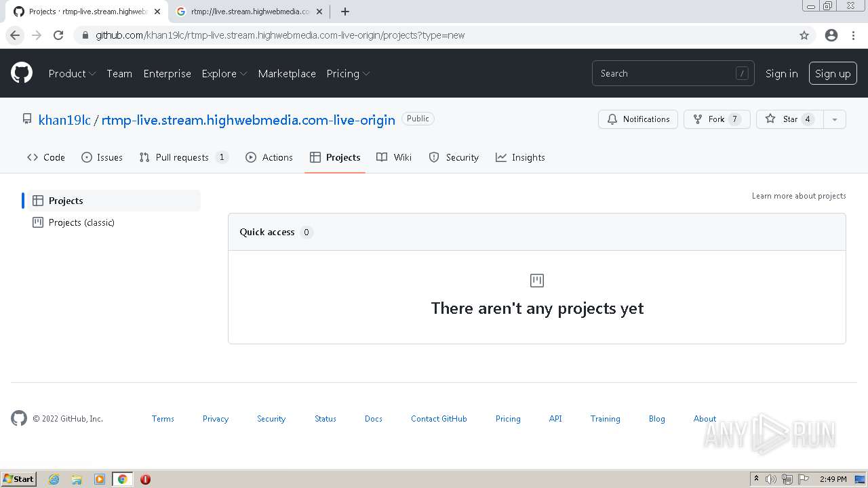Screen dimensions: 868x488
Task: Expand the Pricing menu
Action: point(348,73)
